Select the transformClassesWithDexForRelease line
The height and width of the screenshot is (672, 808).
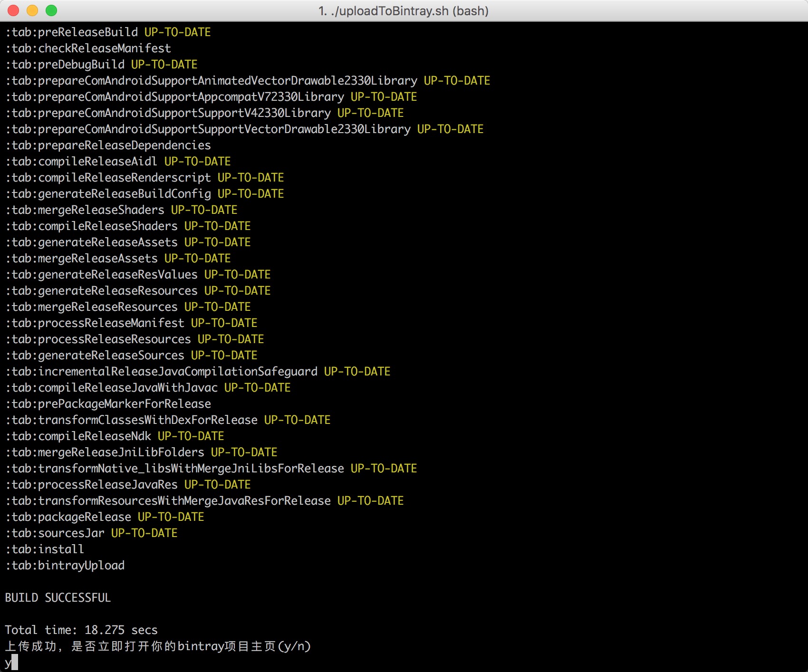point(168,420)
